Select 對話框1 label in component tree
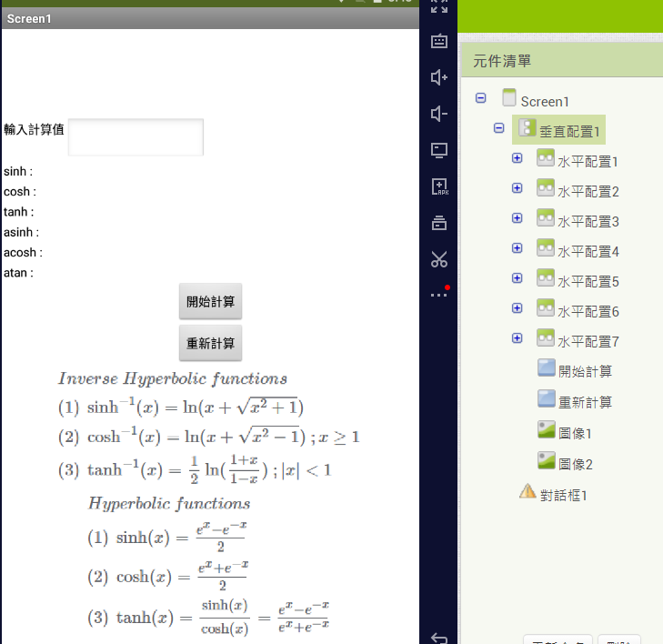This screenshot has height=644, width=663. pyautogui.click(x=564, y=495)
